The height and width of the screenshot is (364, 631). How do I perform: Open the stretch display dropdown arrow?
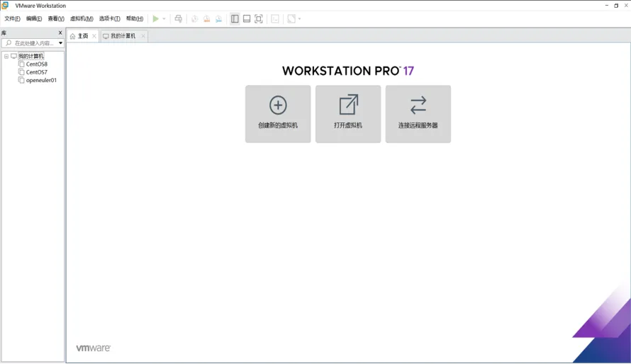299,19
